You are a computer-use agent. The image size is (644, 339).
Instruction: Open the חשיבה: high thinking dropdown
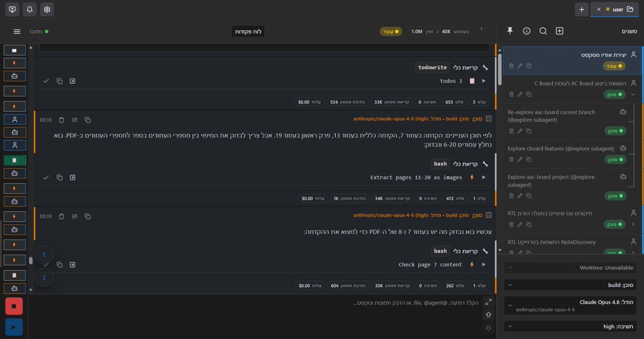pos(570,326)
